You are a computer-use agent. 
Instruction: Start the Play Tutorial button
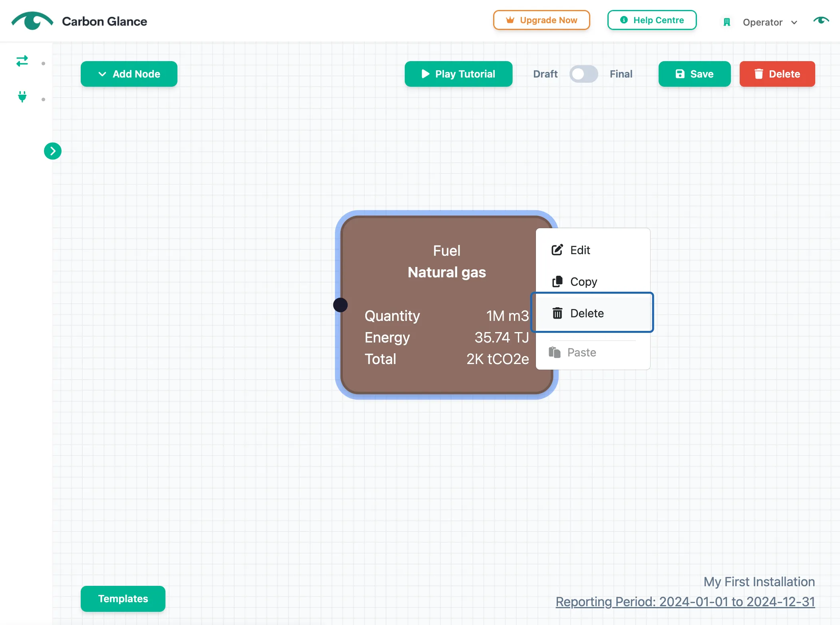(458, 74)
